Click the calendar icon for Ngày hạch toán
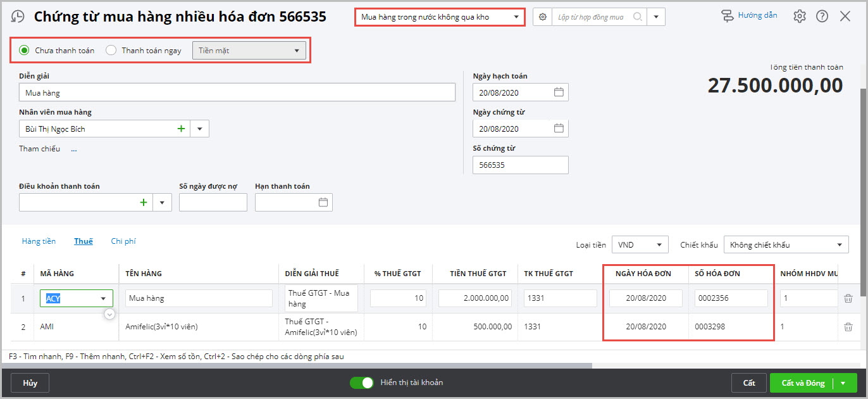This screenshot has height=399, width=868. point(559,92)
